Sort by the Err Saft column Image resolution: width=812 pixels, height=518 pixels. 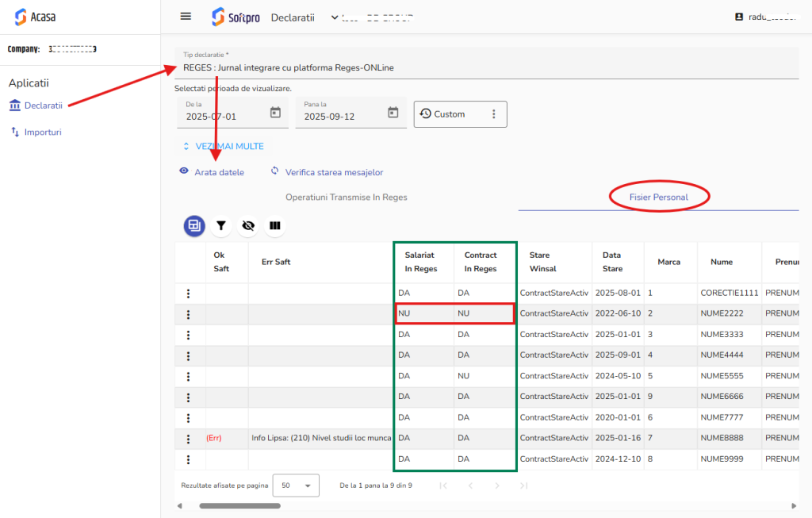pos(276,262)
